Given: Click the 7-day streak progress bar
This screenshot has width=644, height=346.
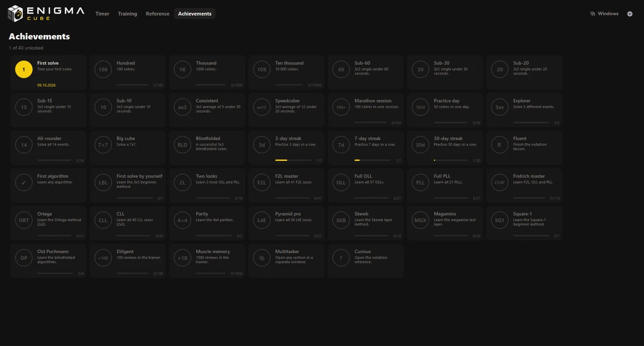Looking at the screenshot, I should pyautogui.click(x=373, y=160).
